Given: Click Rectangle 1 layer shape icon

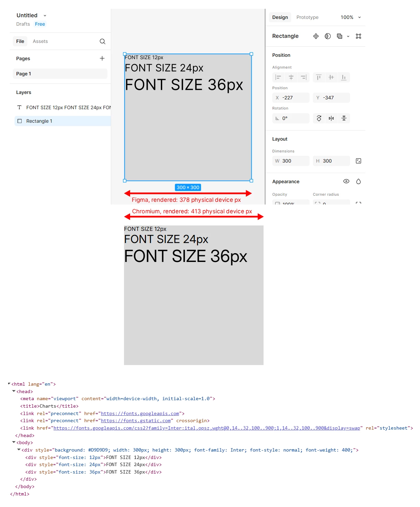Looking at the screenshot, I should 20,121.
